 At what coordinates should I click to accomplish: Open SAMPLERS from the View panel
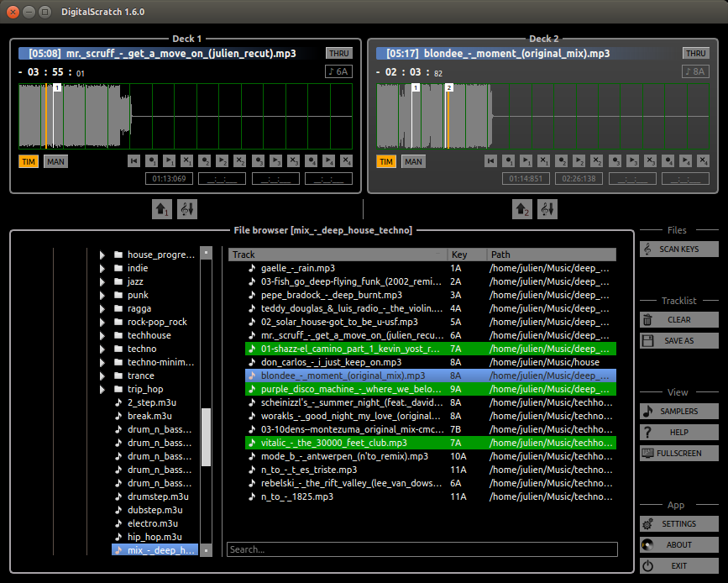[678, 411]
